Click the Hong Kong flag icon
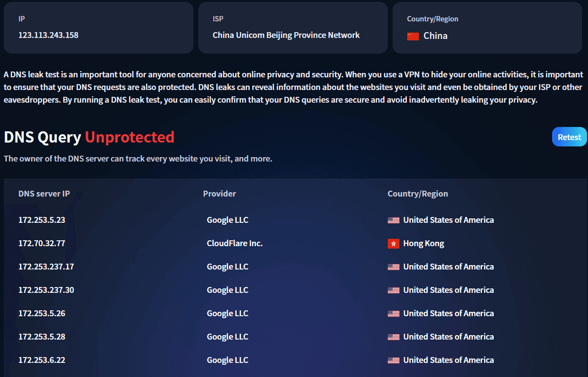The image size is (588, 377). (394, 244)
